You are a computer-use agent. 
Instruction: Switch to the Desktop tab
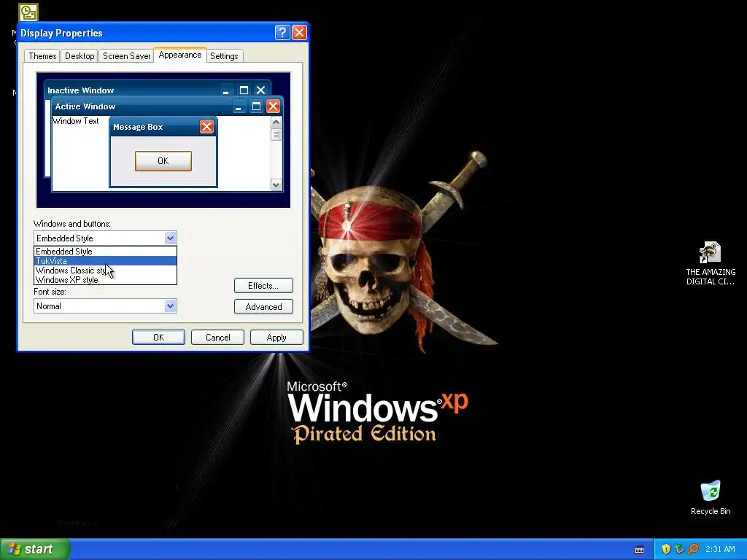(x=80, y=56)
